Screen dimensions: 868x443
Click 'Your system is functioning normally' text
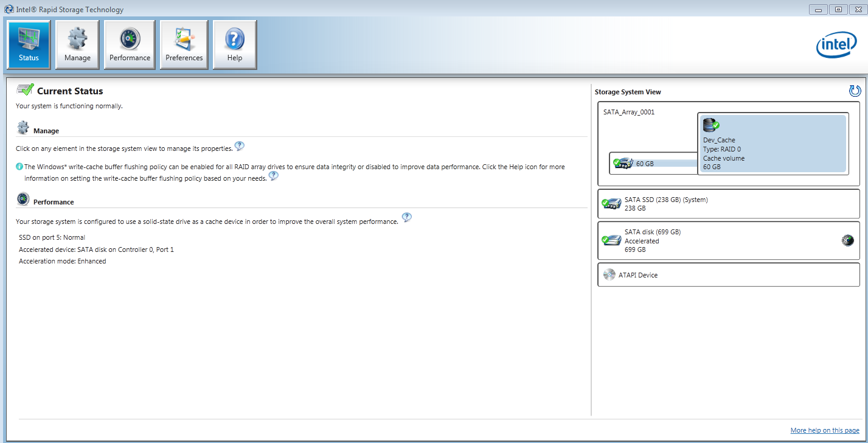pos(69,106)
